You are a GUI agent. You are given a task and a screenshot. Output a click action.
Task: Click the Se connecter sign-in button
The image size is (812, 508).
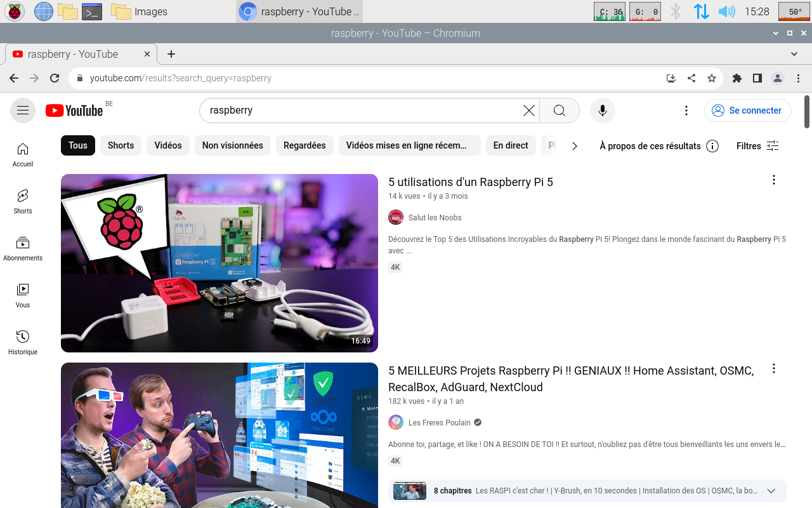747,110
